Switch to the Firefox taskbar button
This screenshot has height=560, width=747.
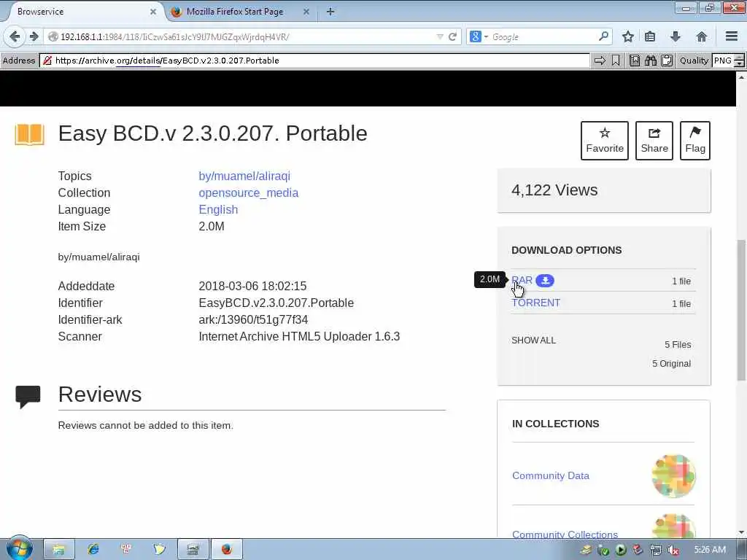pos(227,550)
